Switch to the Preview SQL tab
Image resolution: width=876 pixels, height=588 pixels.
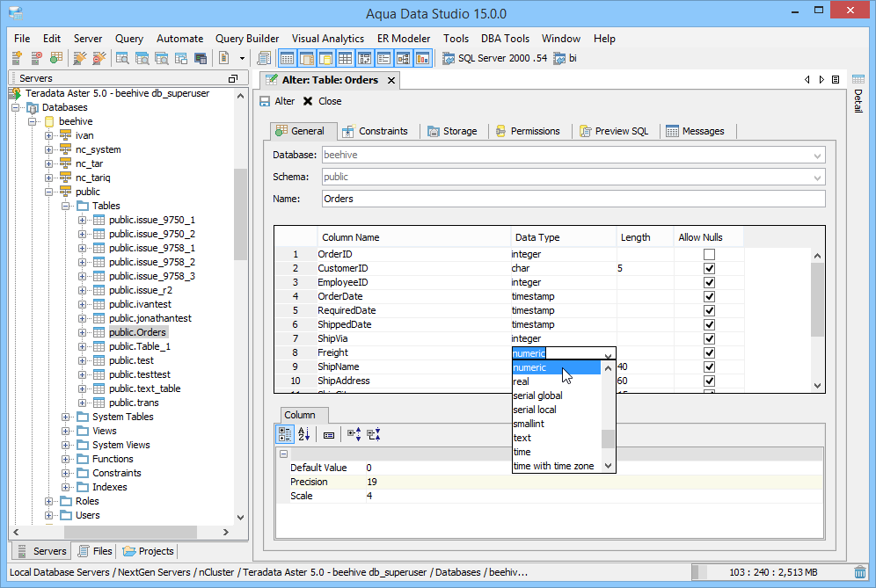(614, 131)
